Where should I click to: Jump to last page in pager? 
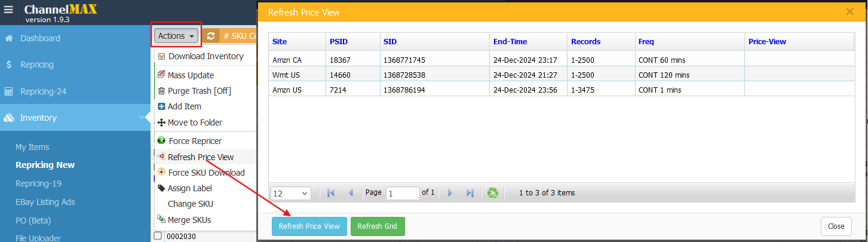click(470, 193)
